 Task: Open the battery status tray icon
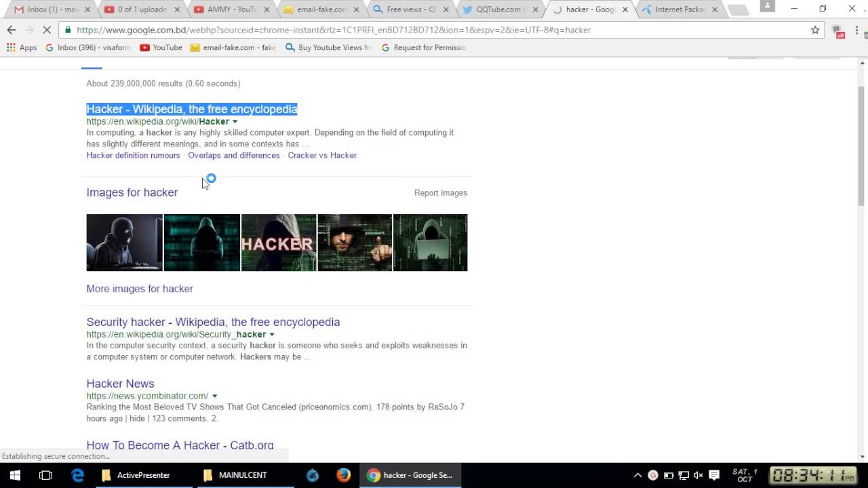point(669,475)
